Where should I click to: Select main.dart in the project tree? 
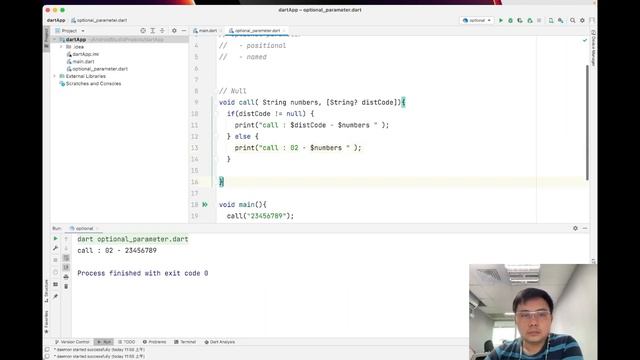tap(80, 62)
